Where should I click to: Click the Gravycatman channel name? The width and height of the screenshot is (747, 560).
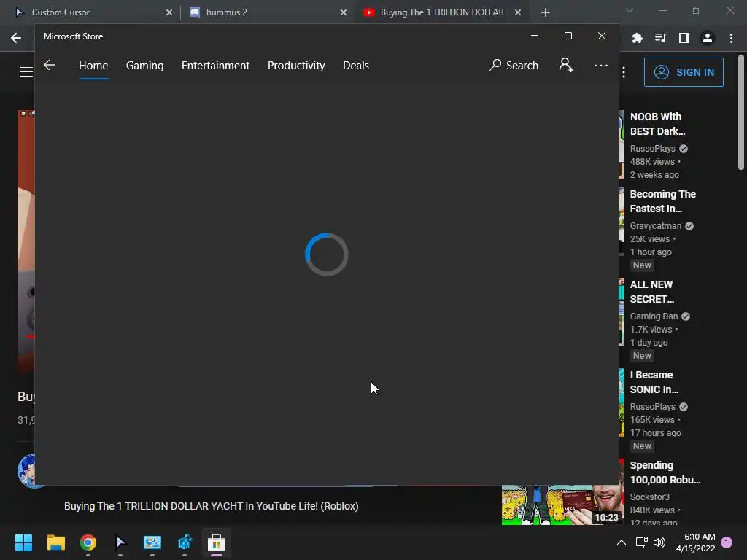[656, 226]
